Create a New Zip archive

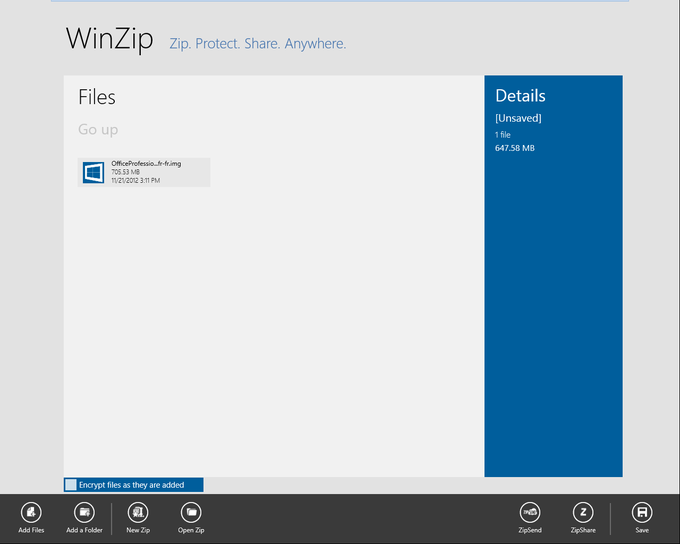point(138,512)
